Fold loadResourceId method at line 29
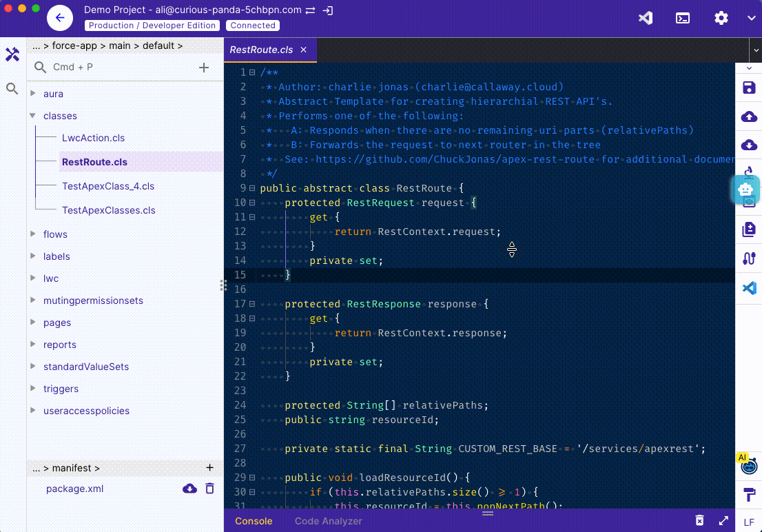 pyautogui.click(x=252, y=478)
